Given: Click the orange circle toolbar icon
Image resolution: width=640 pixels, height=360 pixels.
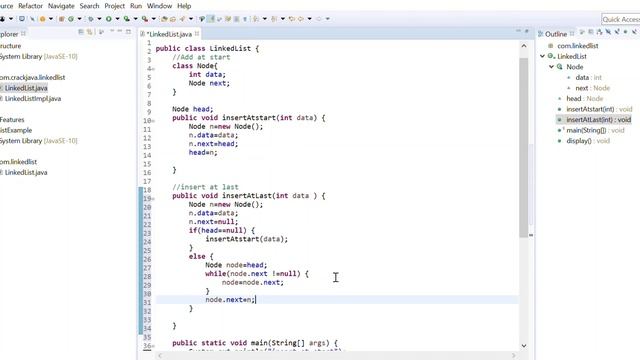Looking at the screenshot, I should click(42, 19).
